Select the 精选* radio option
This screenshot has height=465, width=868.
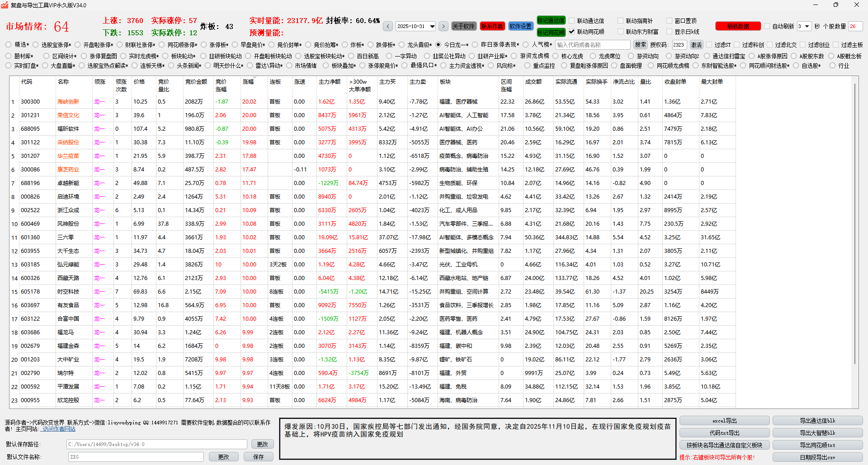point(9,45)
